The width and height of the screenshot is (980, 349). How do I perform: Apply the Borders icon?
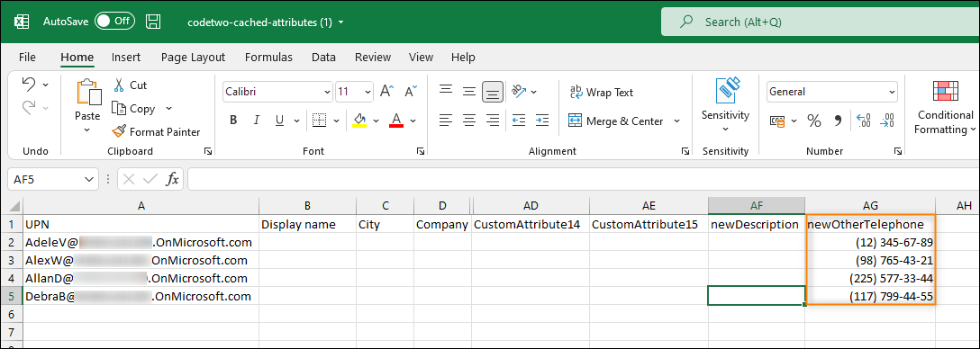(x=320, y=121)
